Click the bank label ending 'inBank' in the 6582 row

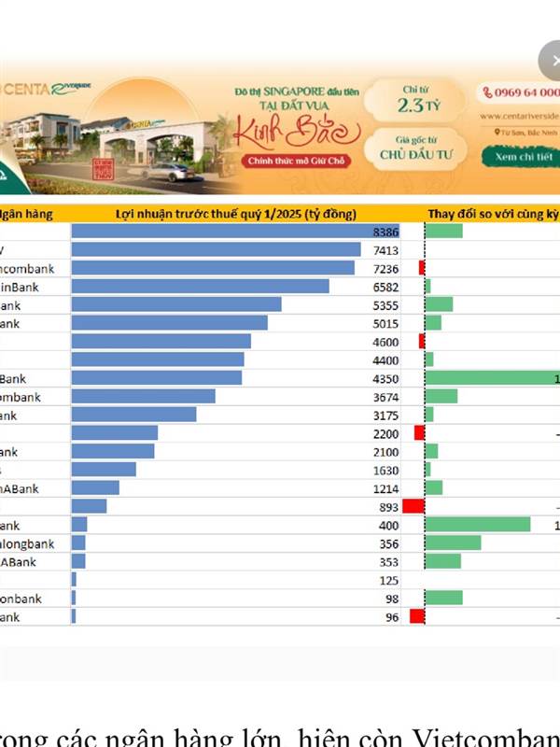click(20, 288)
